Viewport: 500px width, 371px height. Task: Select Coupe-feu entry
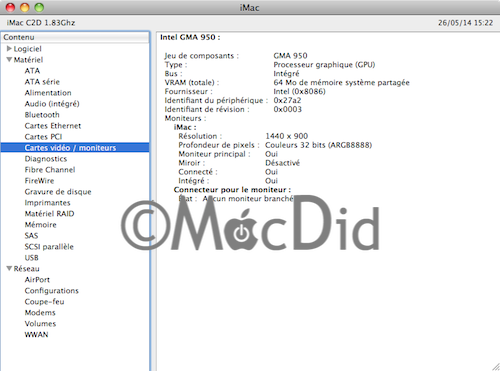tap(44, 302)
